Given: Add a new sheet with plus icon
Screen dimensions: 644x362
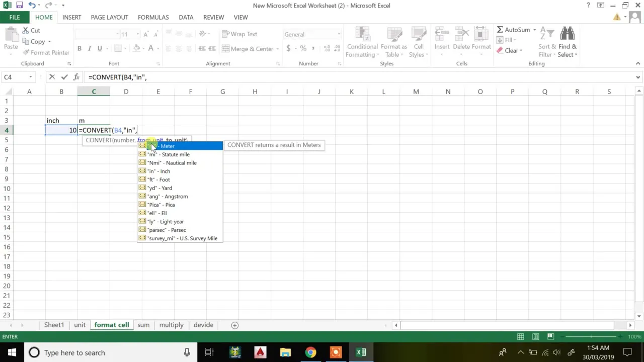Looking at the screenshot, I should pos(234,325).
